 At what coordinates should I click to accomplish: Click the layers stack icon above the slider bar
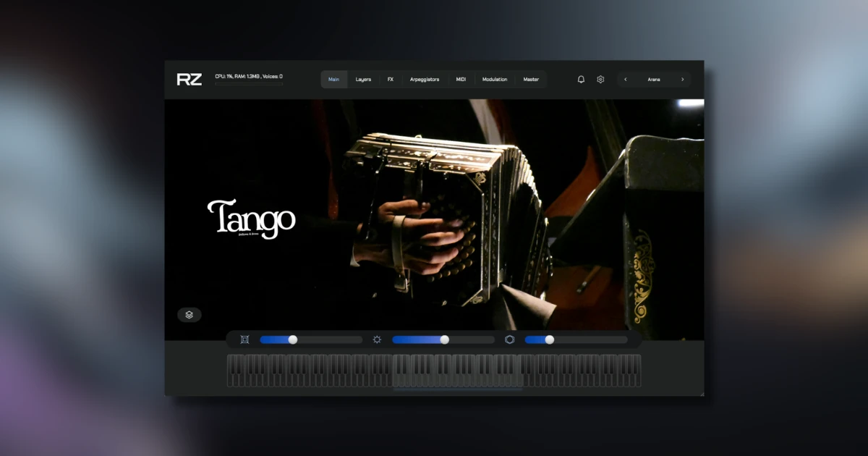[x=189, y=315]
